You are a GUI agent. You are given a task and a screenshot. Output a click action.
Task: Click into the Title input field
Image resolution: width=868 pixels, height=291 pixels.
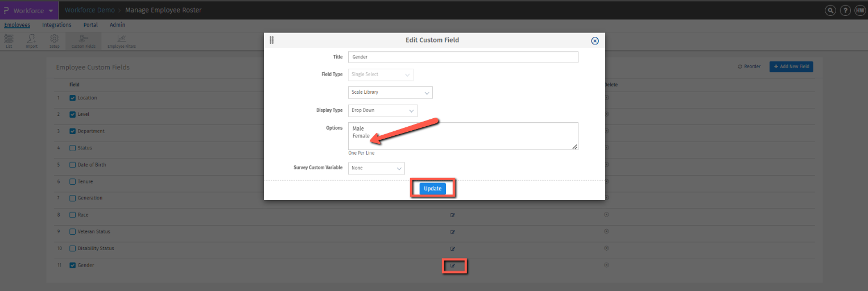[x=463, y=57]
